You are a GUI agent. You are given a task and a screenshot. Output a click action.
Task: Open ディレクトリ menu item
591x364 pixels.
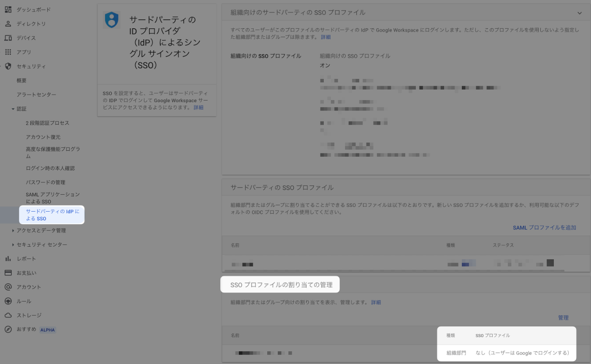[x=31, y=24]
